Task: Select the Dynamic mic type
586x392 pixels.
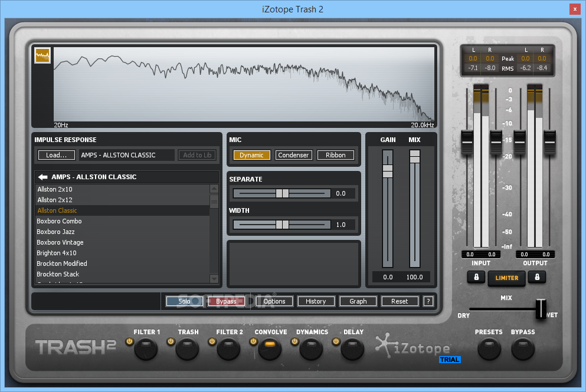Action: coord(251,155)
